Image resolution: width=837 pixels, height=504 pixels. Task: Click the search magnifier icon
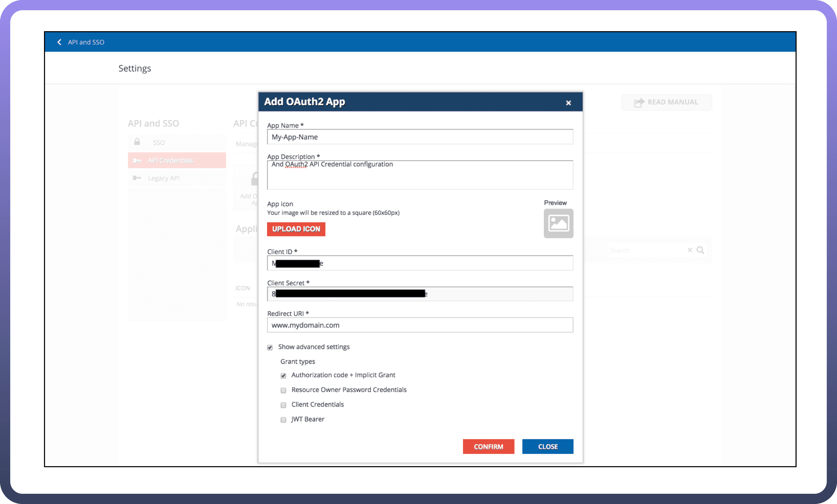coord(700,250)
